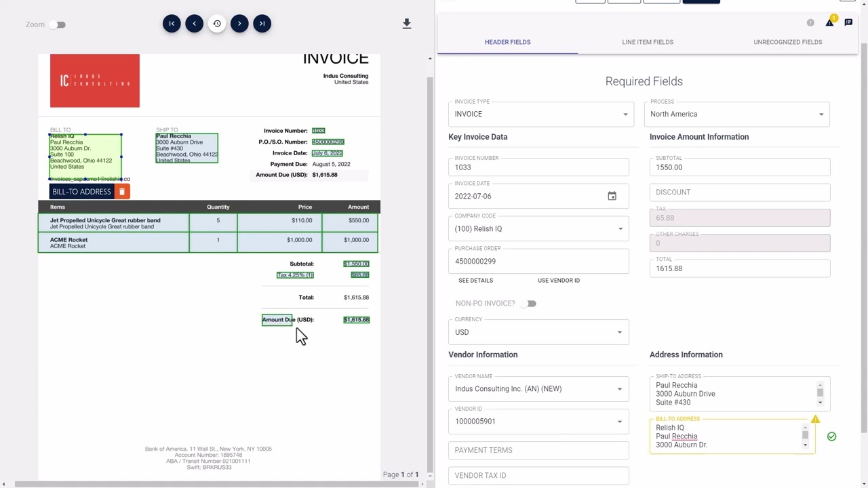Click the Discount input field
Image resolution: width=868 pixels, height=488 pixels.
(739, 192)
